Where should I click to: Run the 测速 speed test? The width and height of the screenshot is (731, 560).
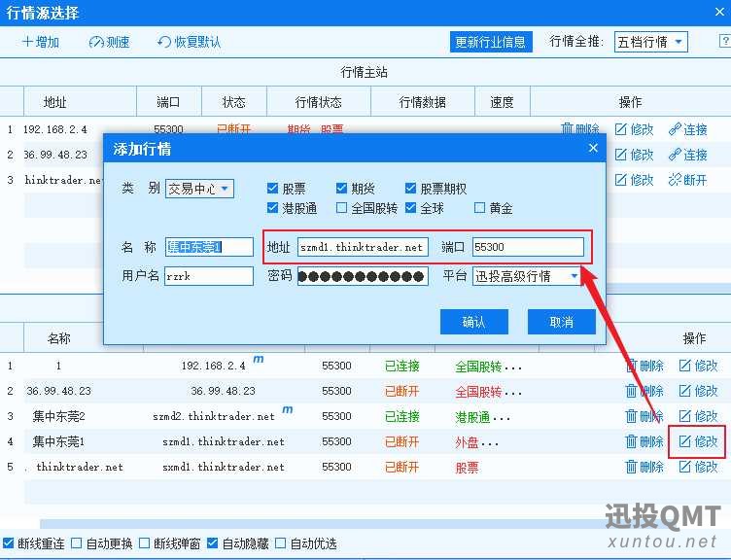tap(109, 43)
